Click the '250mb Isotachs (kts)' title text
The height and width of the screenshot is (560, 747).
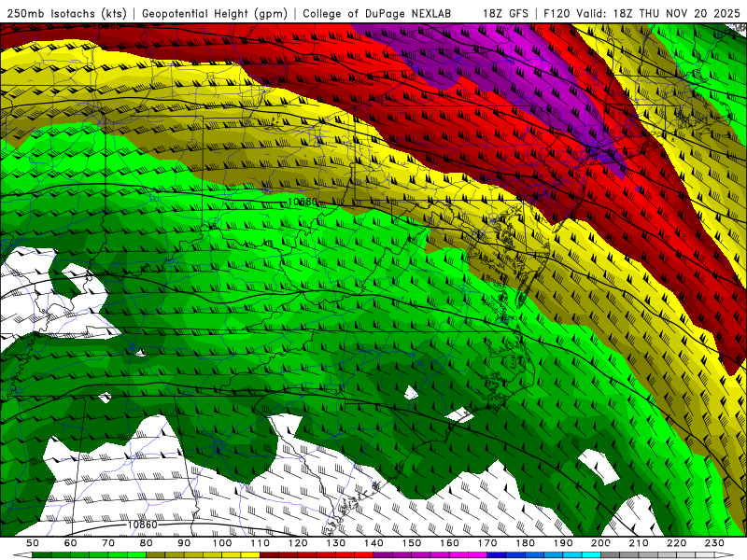[67, 14]
